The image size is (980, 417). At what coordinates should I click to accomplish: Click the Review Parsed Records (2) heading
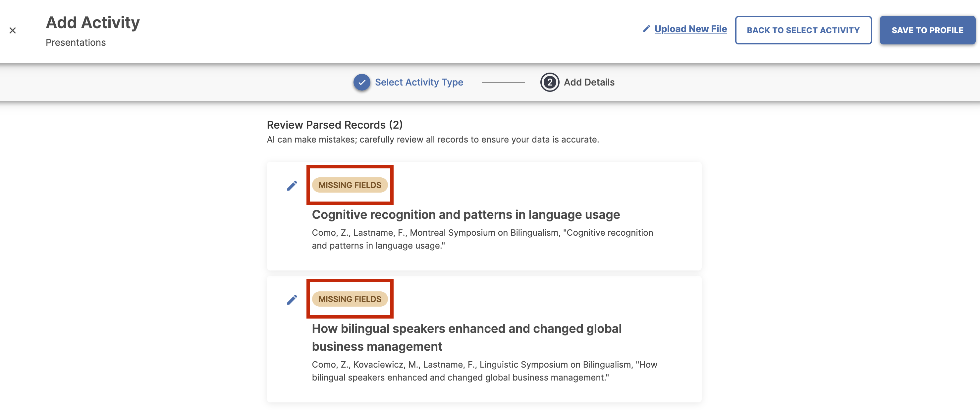(x=334, y=125)
